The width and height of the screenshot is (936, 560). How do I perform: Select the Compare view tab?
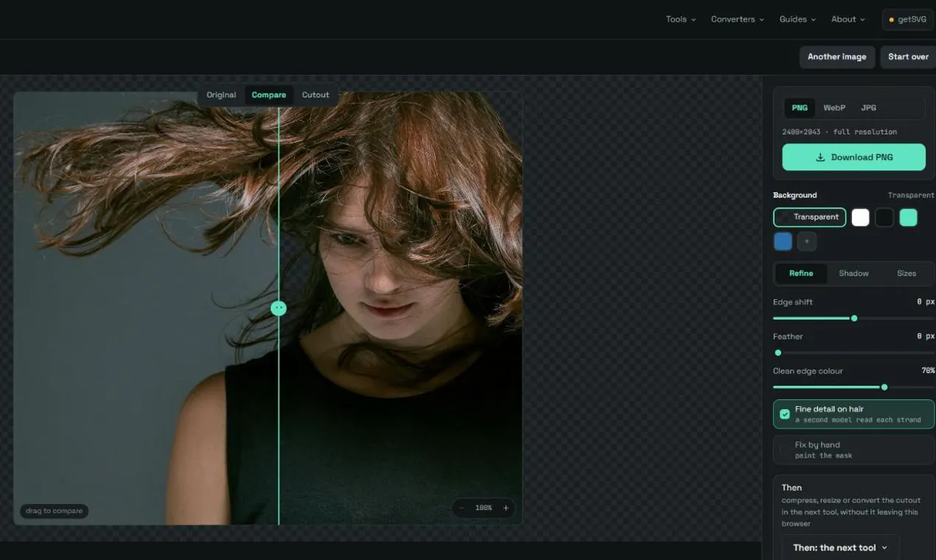269,95
